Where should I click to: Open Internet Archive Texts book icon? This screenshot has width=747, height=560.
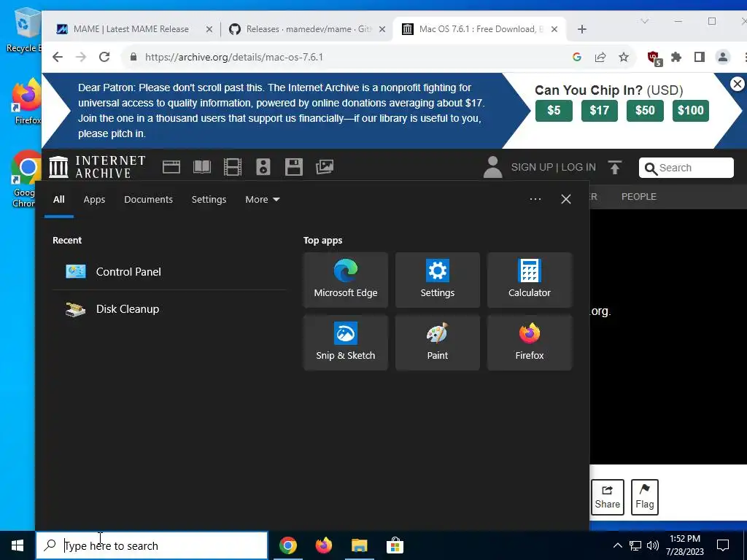[x=202, y=167]
